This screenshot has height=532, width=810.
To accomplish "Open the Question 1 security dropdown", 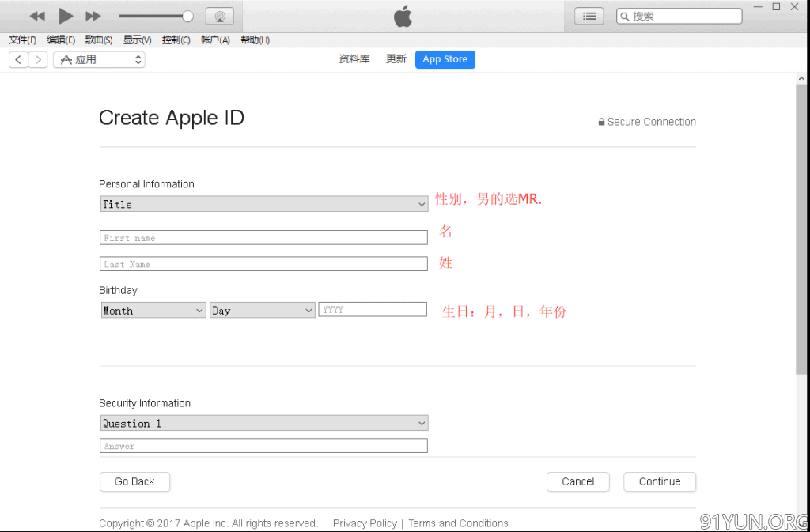I will (x=264, y=423).
